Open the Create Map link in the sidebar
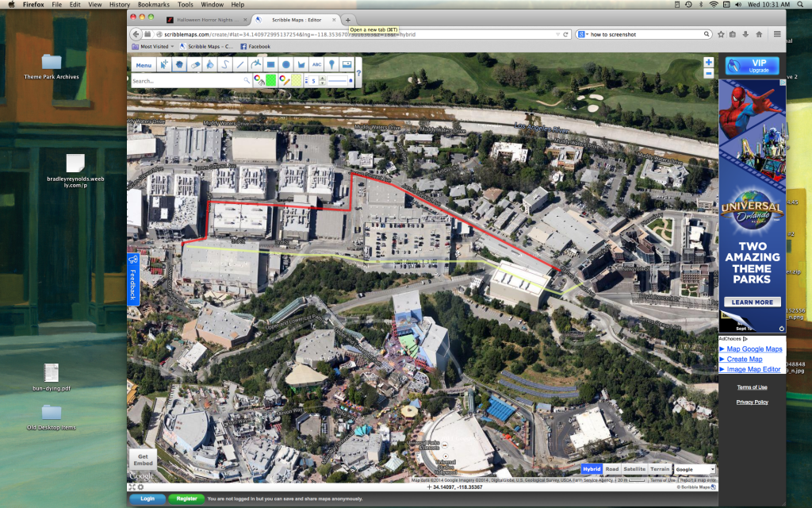This screenshot has height=508, width=812. pyautogui.click(x=744, y=359)
